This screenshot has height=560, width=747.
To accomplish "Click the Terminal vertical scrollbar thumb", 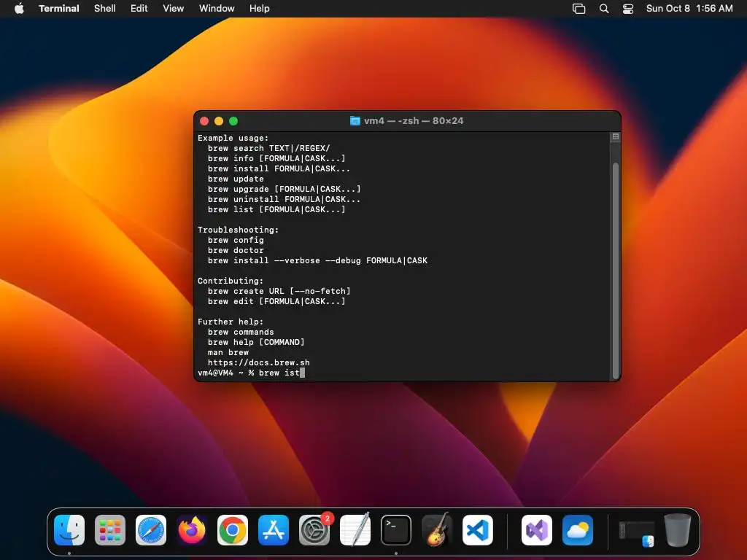I will (616, 271).
